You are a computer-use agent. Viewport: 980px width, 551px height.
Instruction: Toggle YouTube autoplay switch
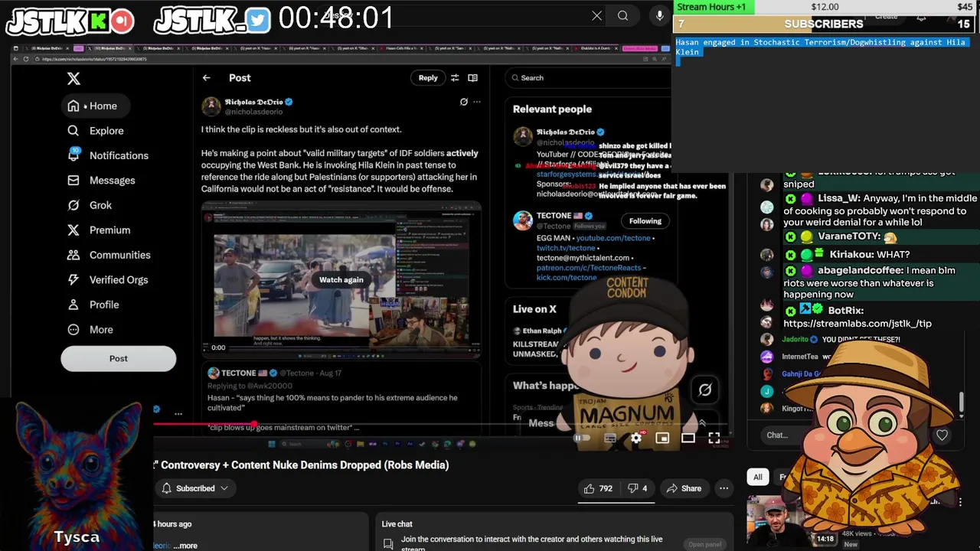(x=583, y=439)
